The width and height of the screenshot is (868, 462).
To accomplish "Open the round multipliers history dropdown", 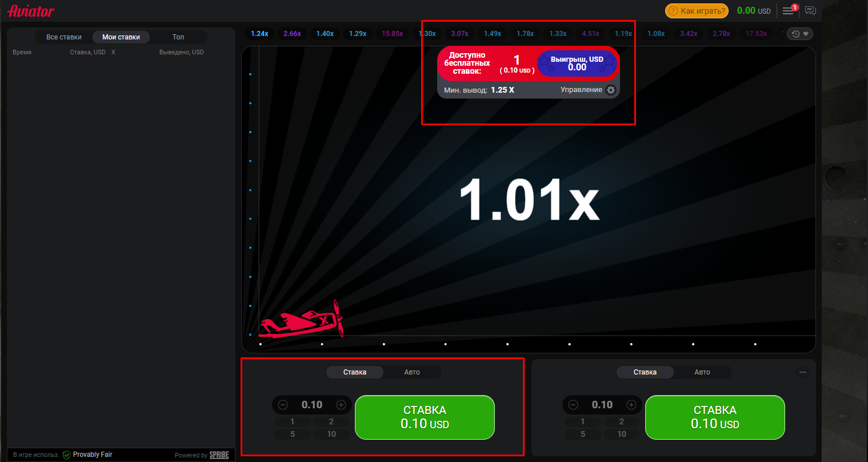I will [798, 33].
